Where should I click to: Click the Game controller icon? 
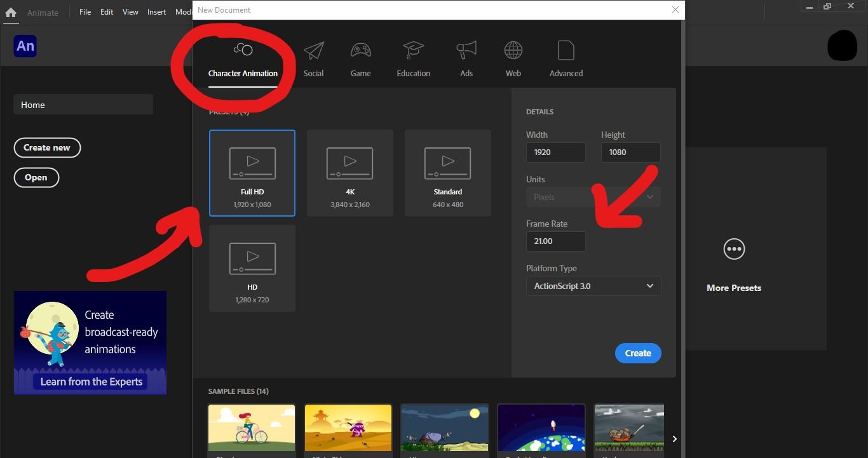361,50
